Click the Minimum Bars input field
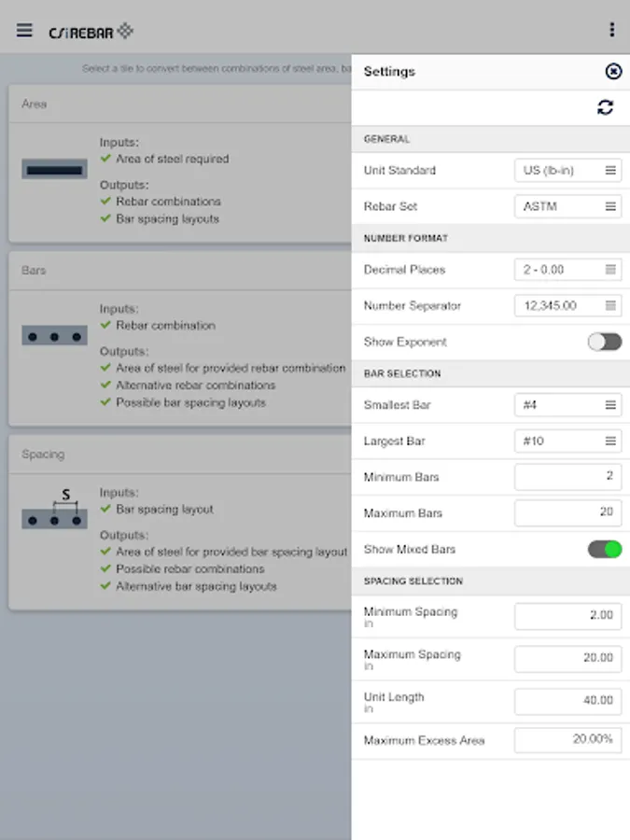Image resolution: width=630 pixels, height=840 pixels. pos(567,477)
